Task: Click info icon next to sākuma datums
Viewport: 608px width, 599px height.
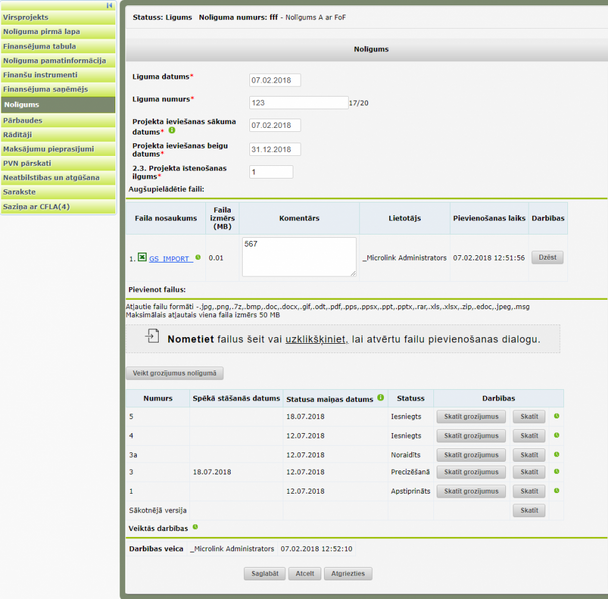Action: tap(172, 130)
